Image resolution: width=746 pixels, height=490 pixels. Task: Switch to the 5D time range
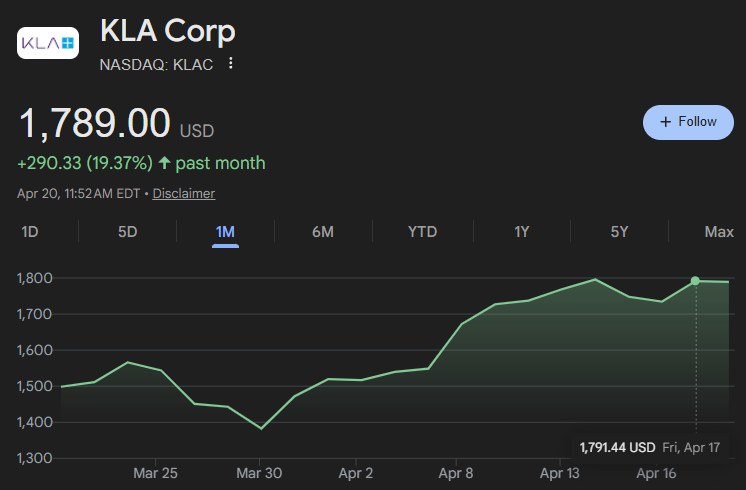pos(128,232)
